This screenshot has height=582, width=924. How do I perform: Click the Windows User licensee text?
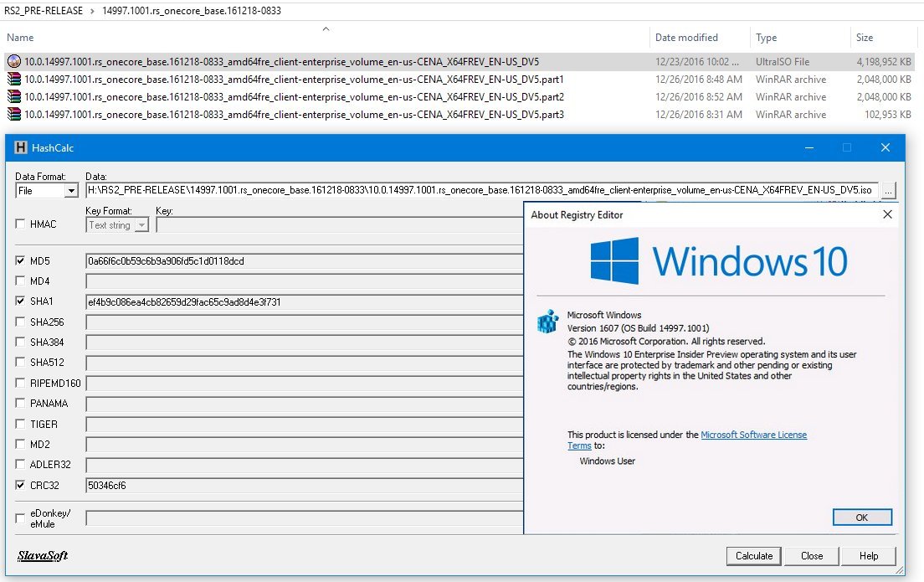point(608,461)
